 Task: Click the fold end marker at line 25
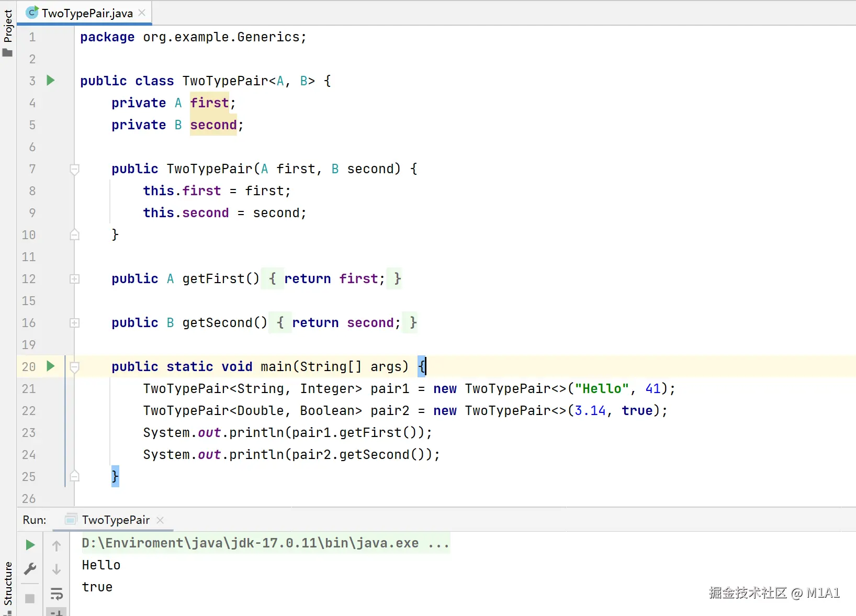(x=74, y=477)
